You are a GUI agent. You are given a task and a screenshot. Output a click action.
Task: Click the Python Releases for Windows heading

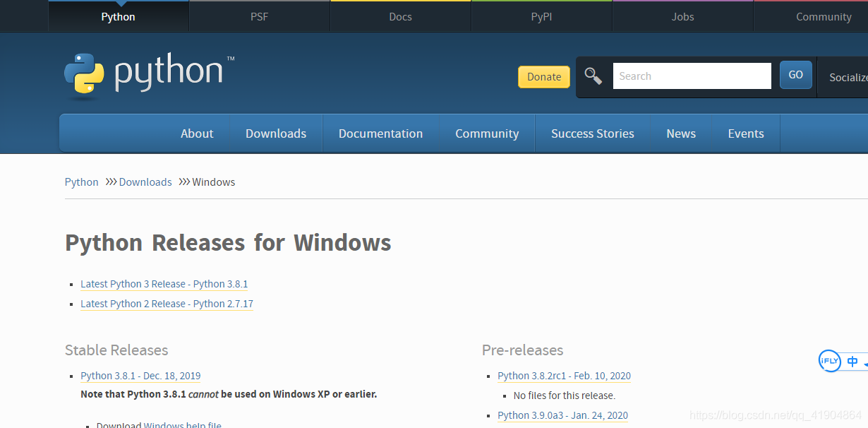[228, 243]
